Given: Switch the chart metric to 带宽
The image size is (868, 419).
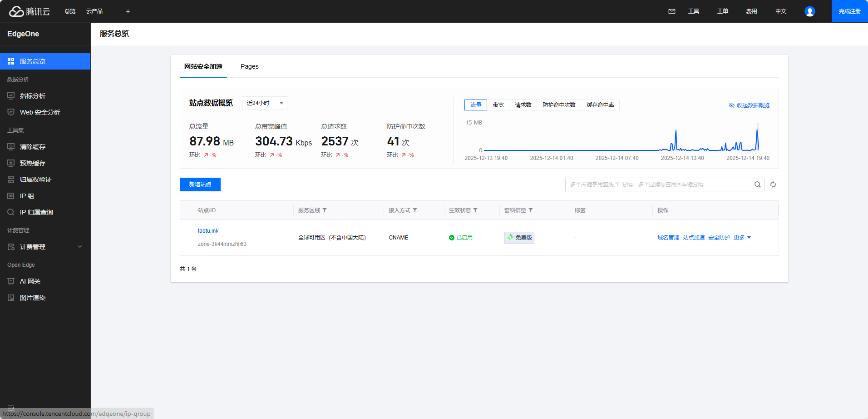Looking at the screenshot, I should (x=498, y=105).
